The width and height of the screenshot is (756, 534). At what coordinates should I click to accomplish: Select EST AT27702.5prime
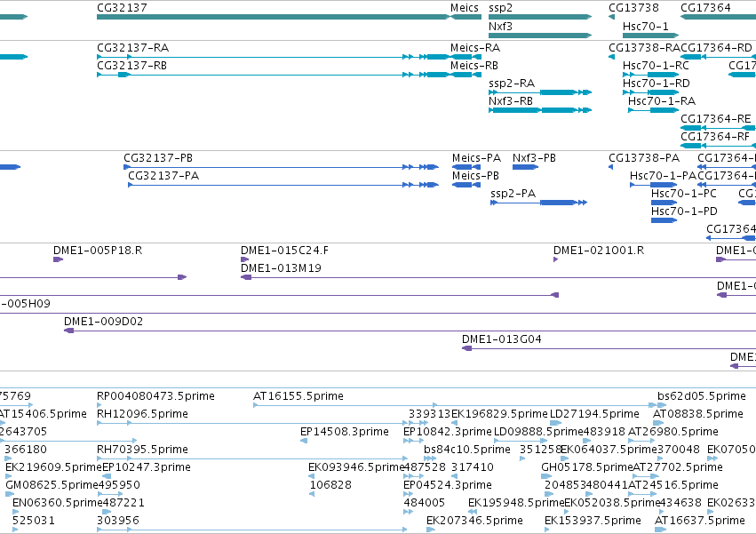coord(678,467)
